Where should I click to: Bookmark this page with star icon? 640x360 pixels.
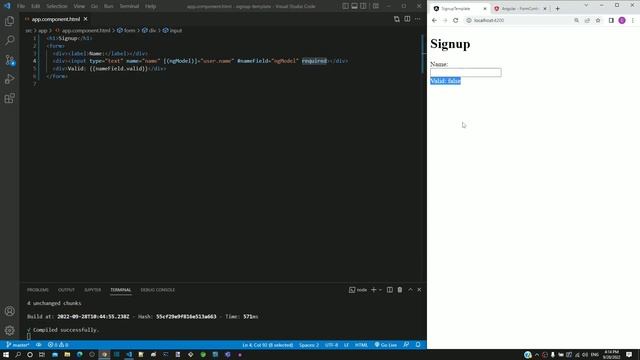click(x=598, y=20)
